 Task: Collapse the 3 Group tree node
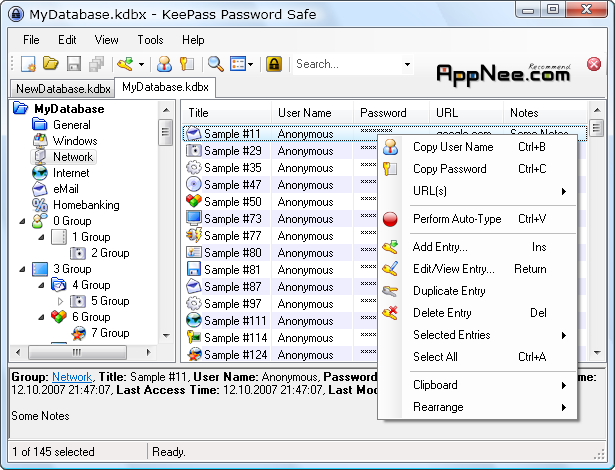point(23,270)
